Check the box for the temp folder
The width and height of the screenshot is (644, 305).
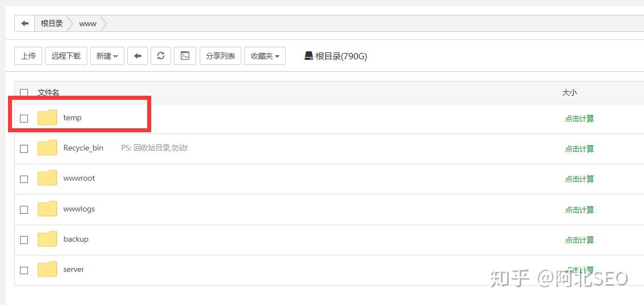pyautogui.click(x=24, y=118)
